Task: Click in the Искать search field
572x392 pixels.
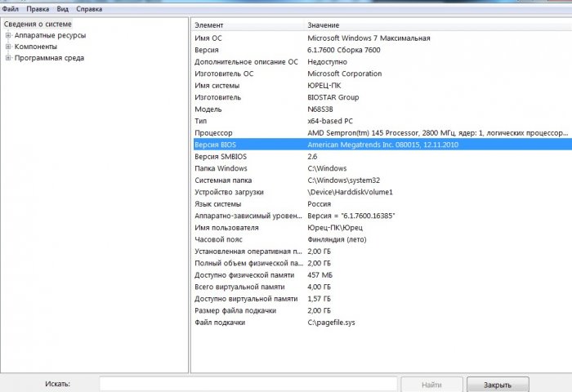Action: pyautogui.click(x=248, y=384)
